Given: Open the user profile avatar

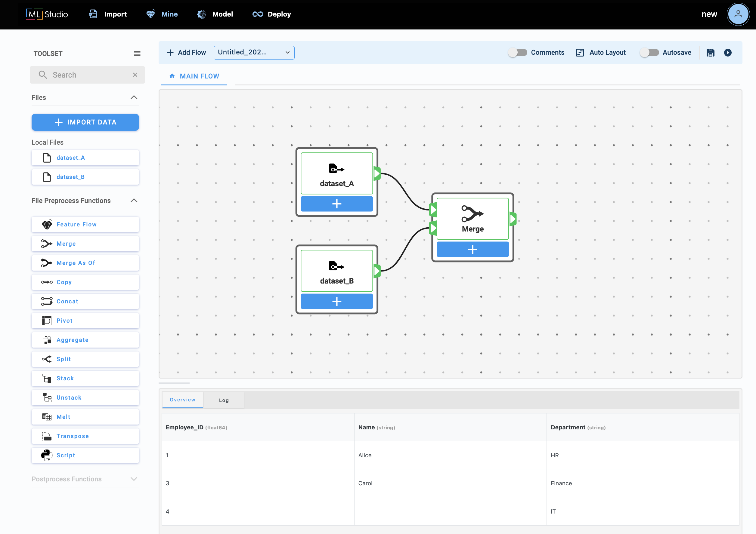Looking at the screenshot, I should (738, 14).
